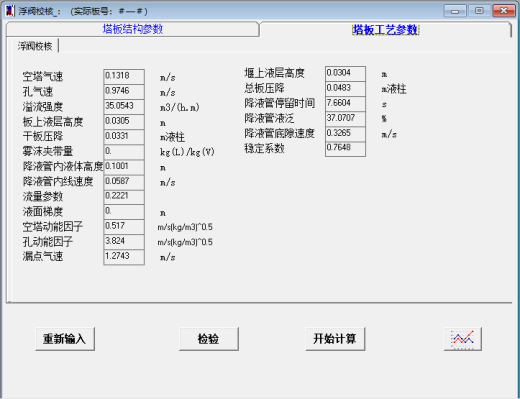The width and height of the screenshot is (520, 399).
Task: Click the 堰上液层高度 label
Action: click(274, 73)
